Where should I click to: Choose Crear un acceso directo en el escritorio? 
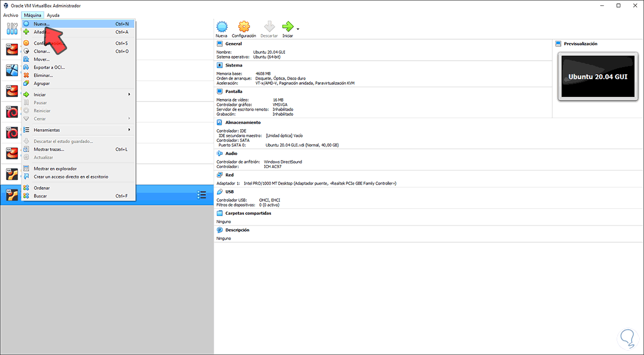tap(78, 177)
